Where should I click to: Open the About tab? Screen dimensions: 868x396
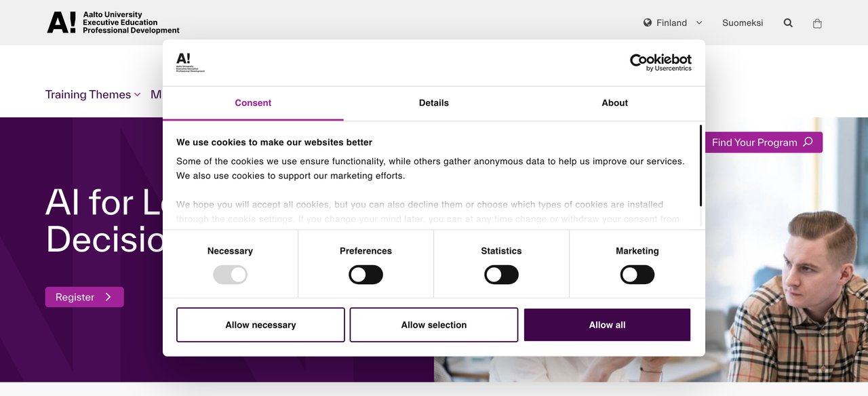click(x=614, y=103)
